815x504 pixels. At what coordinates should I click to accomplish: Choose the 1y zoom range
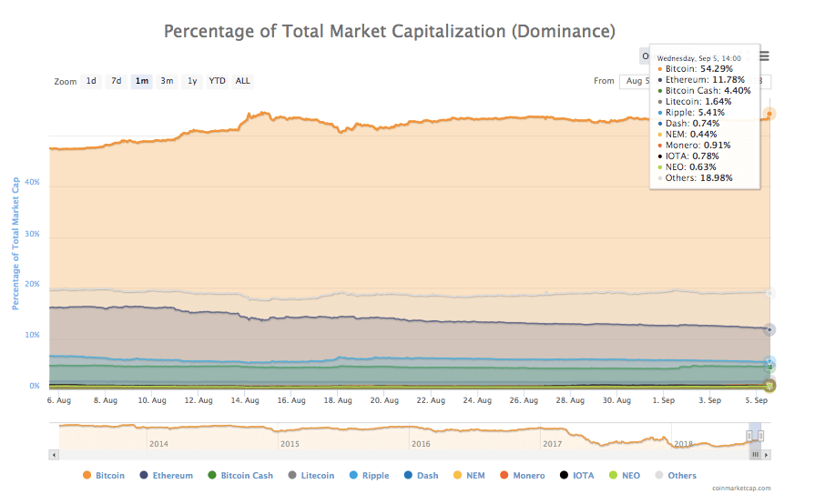(x=192, y=81)
